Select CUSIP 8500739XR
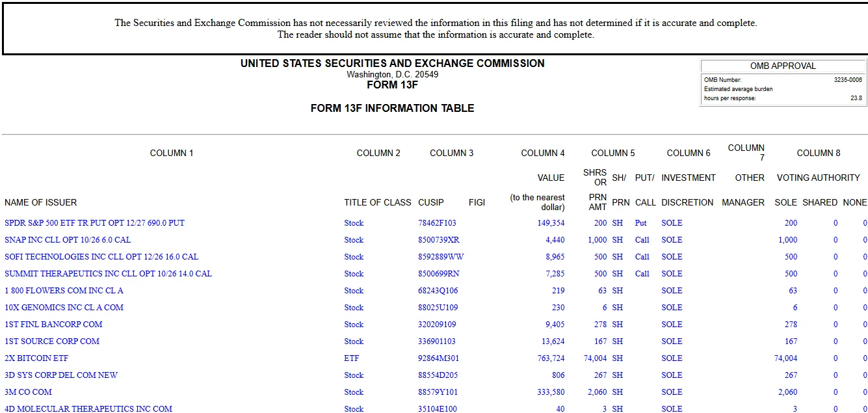The width and height of the screenshot is (868, 413). pos(439,240)
